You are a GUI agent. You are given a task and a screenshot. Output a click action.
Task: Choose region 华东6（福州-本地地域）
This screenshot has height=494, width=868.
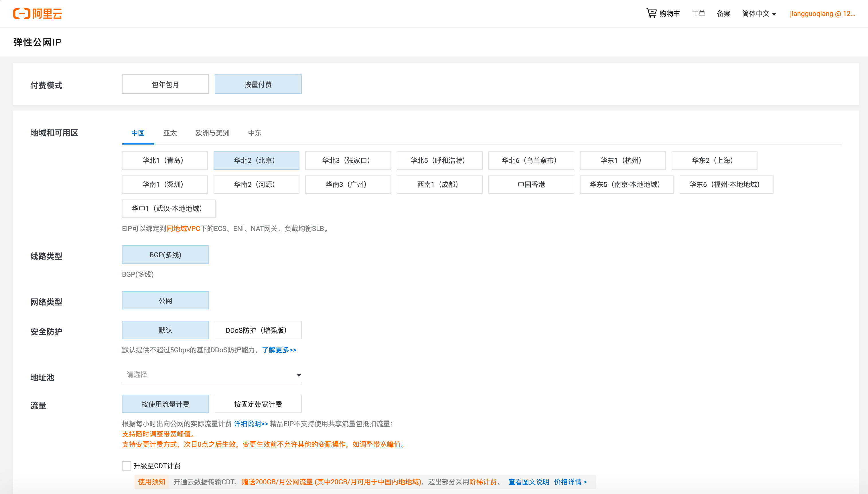(x=726, y=185)
